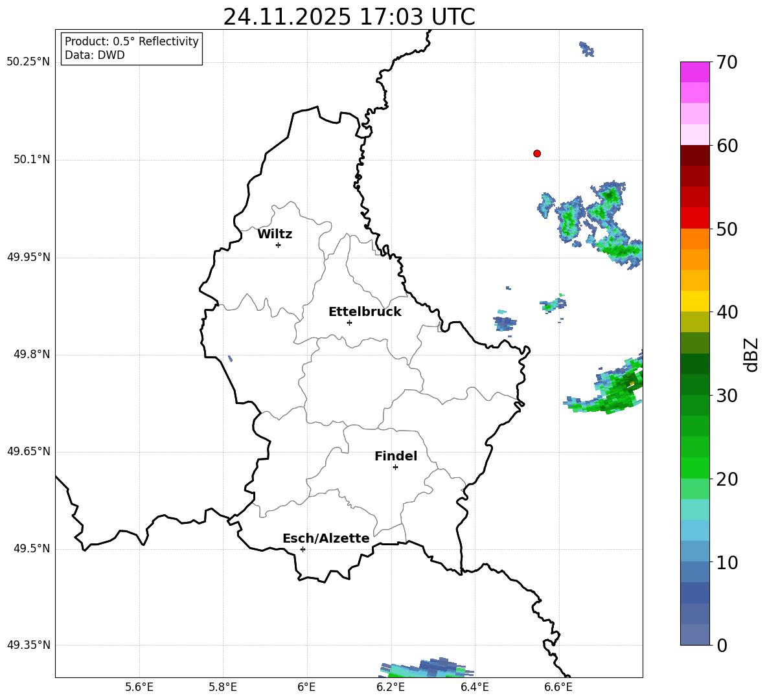
Task: Click the 6.4°E longitude label
Action: pyautogui.click(x=474, y=687)
